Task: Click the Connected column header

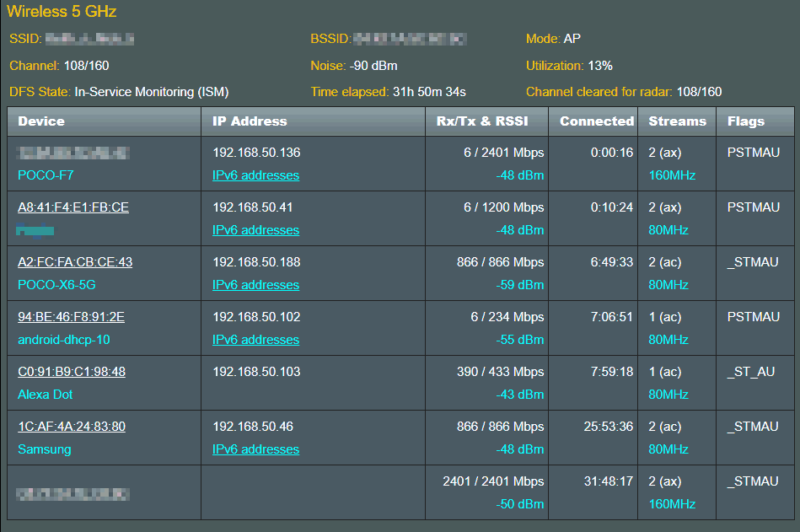Action: (597, 121)
